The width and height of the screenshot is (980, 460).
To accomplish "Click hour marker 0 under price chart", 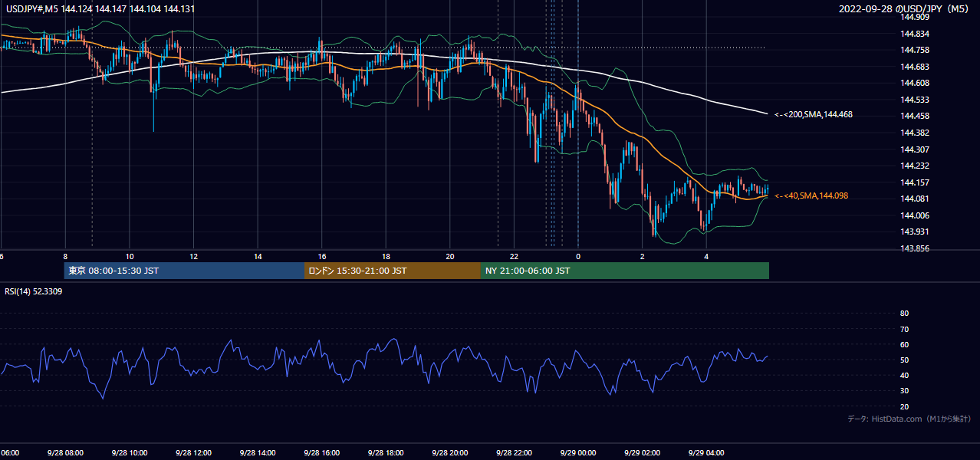I will pyautogui.click(x=578, y=257).
